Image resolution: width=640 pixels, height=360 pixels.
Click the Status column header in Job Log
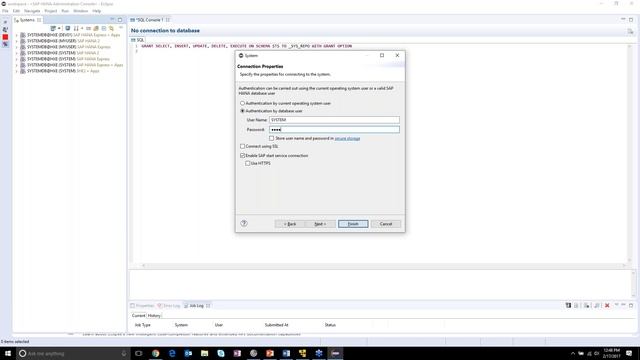[330, 325]
